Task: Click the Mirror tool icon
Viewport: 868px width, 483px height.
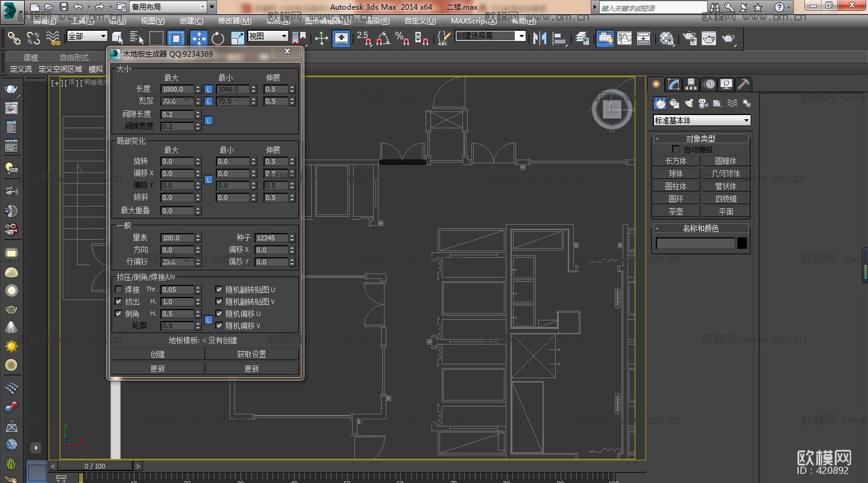Action: 539,38
